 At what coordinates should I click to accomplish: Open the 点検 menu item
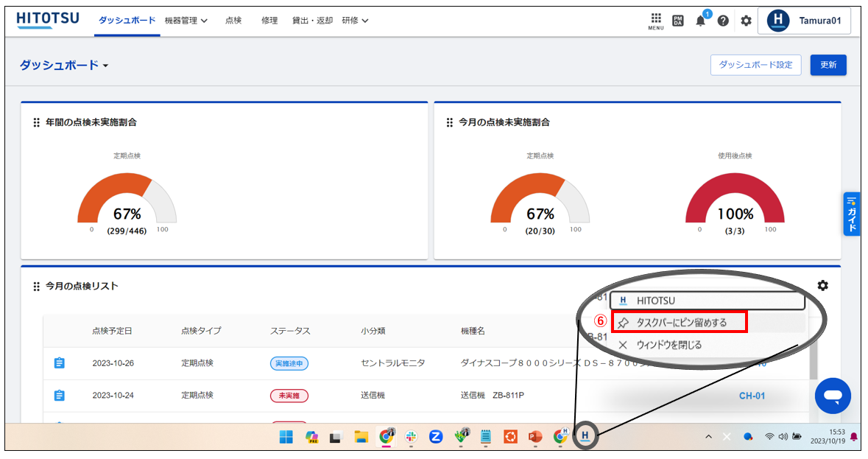click(233, 21)
